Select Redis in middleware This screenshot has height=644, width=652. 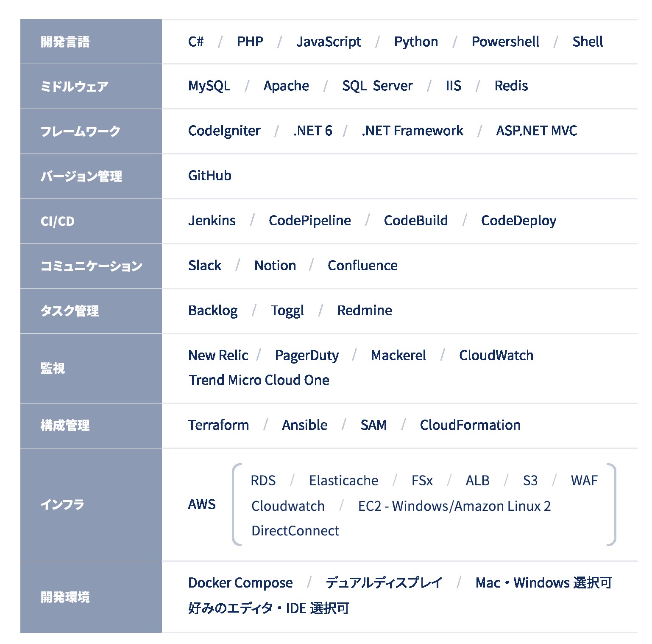[x=511, y=86]
